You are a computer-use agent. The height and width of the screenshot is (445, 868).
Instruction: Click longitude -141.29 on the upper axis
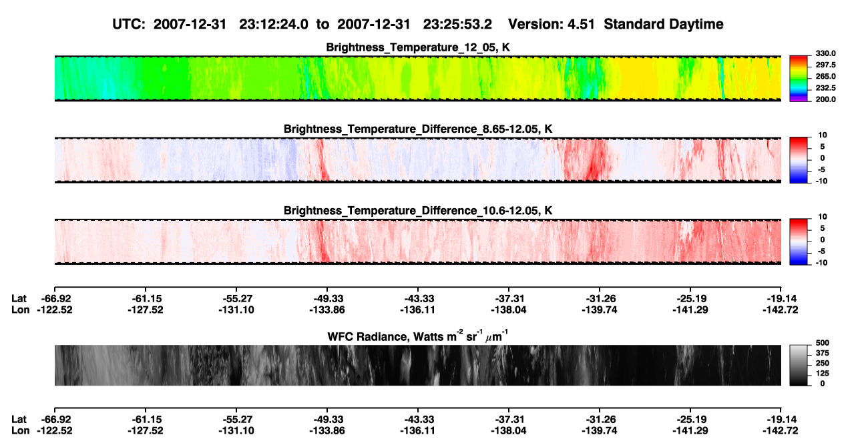pyautogui.click(x=690, y=309)
